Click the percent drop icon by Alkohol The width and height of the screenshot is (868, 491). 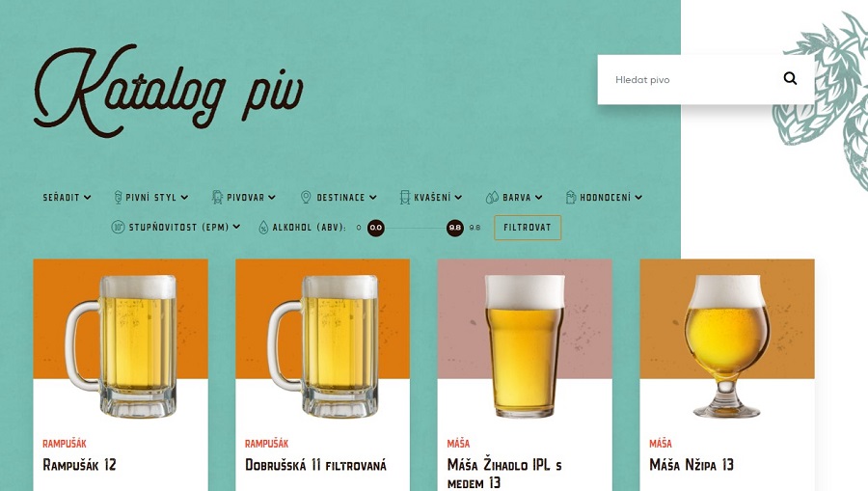click(263, 227)
